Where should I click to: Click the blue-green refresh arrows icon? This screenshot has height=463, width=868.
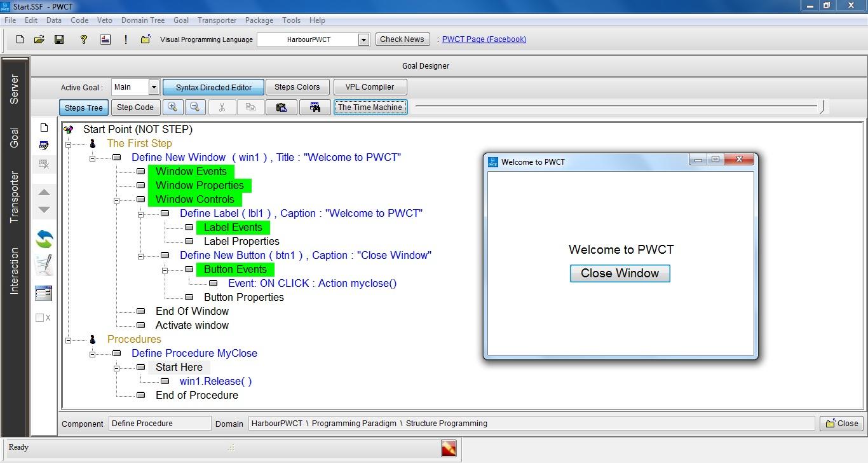44,239
